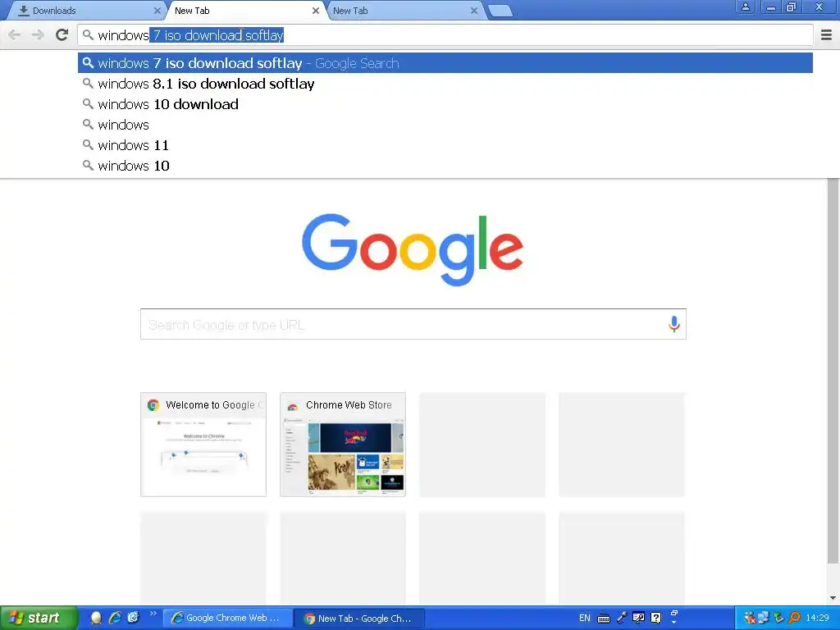
Task: Click the taskbar clock 14:29
Action: coord(817,619)
